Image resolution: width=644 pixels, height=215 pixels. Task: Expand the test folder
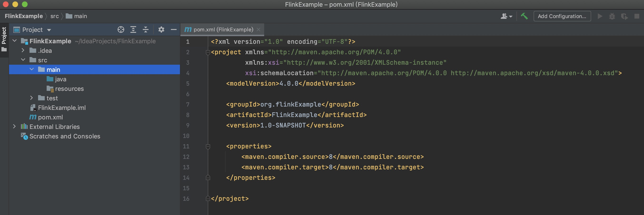click(x=31, y=98)
